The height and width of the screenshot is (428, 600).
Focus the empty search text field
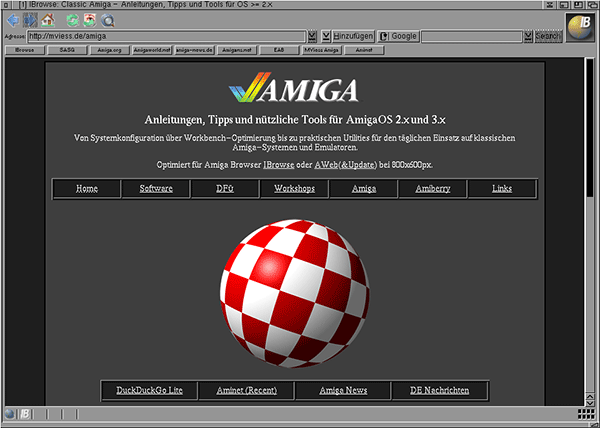(x=472, y=36)
